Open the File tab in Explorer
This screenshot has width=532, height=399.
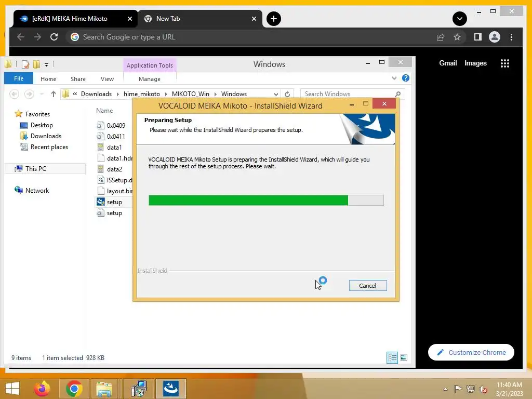(x=19, y=78)
